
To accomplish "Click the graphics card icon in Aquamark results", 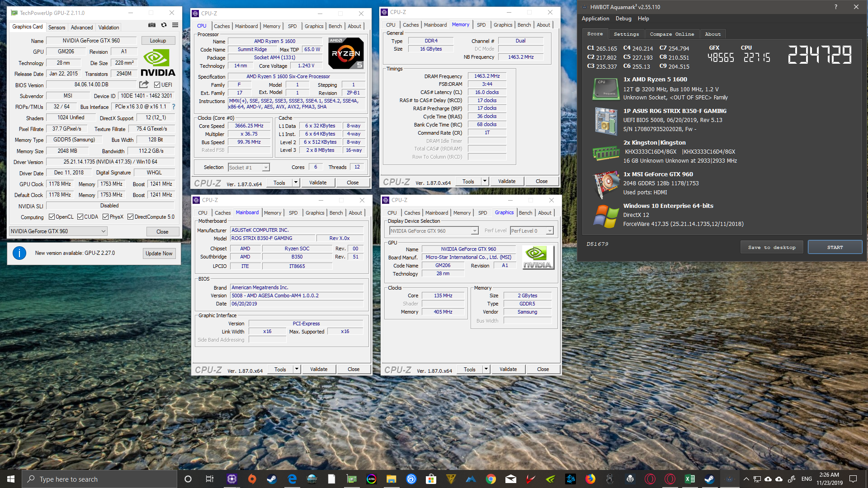I will [x=606, y=184].
